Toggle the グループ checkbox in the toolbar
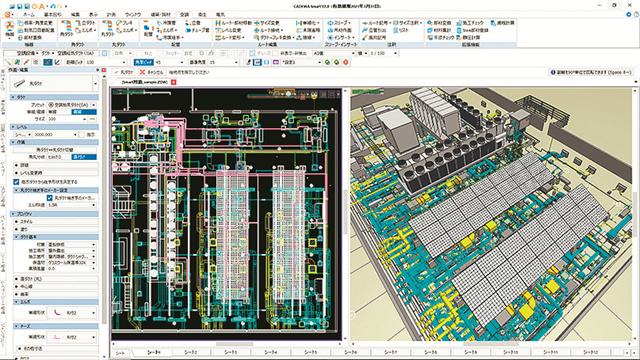 pos(253,53)
